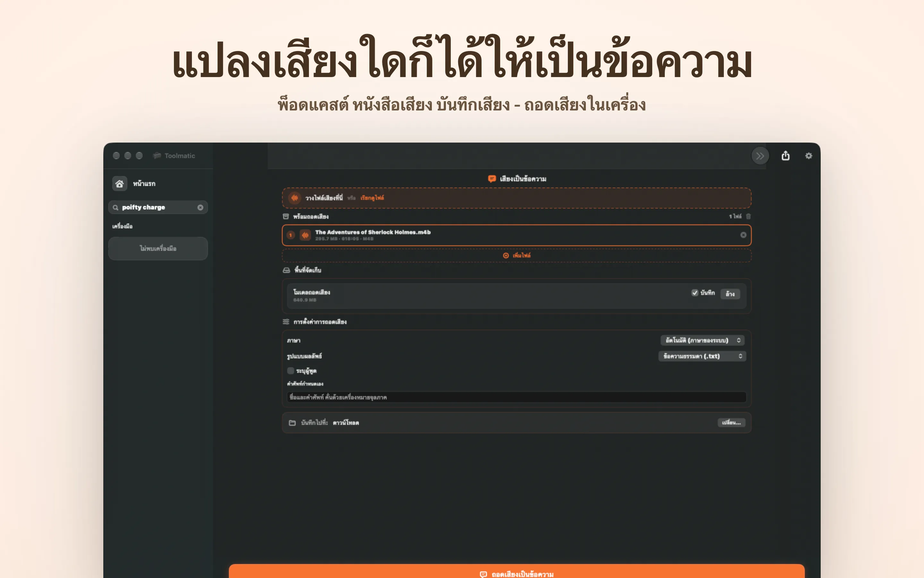Click the storage drive icon by 'พื้นที่จัดเก็บ'

coord(287,270)
